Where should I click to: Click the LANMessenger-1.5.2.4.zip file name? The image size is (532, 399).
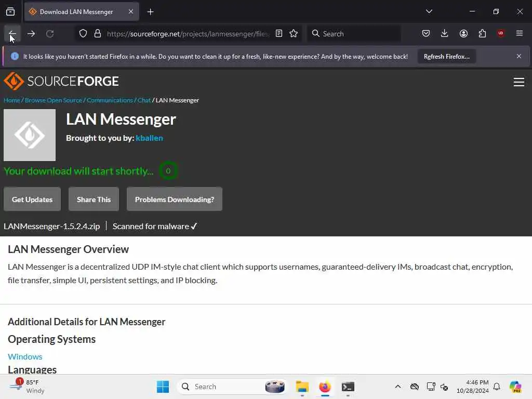click(52, 227)
